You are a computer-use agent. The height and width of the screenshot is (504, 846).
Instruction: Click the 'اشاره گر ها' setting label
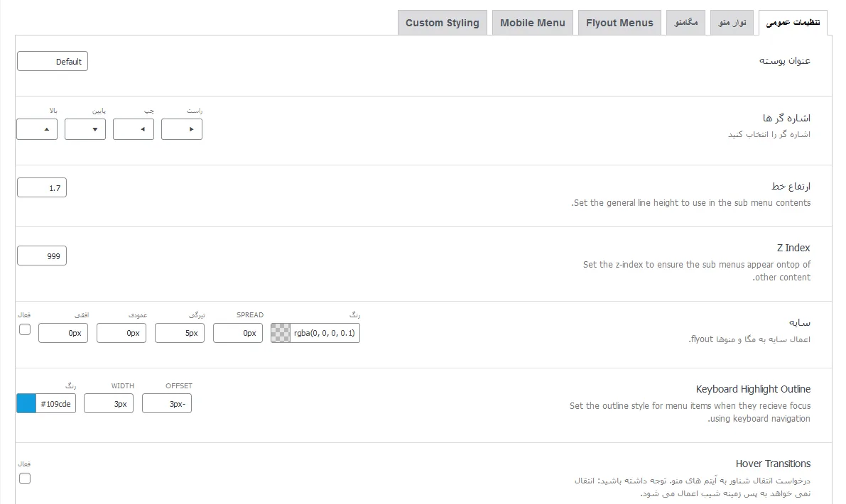tap(786, 118)
